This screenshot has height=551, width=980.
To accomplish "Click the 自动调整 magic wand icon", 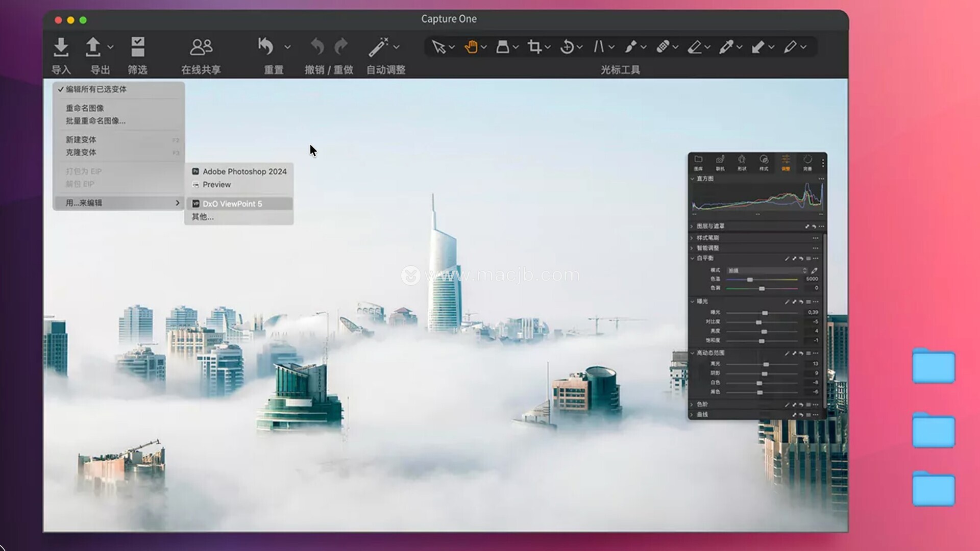I will pyautogui.click(x=379, y=47).
